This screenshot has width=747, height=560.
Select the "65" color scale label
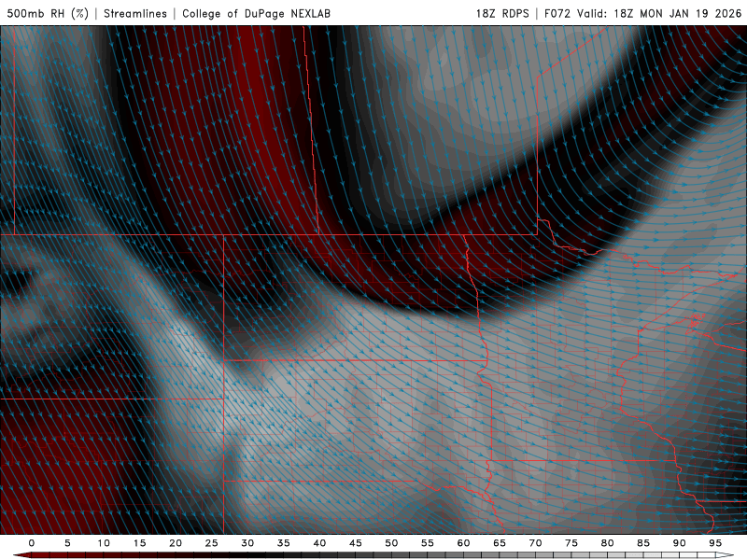(x=500, y=543)
